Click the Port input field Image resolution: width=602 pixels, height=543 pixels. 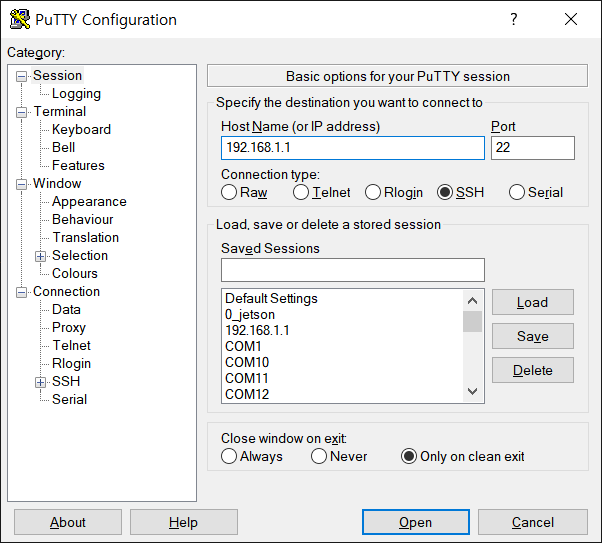click(533, 148)
